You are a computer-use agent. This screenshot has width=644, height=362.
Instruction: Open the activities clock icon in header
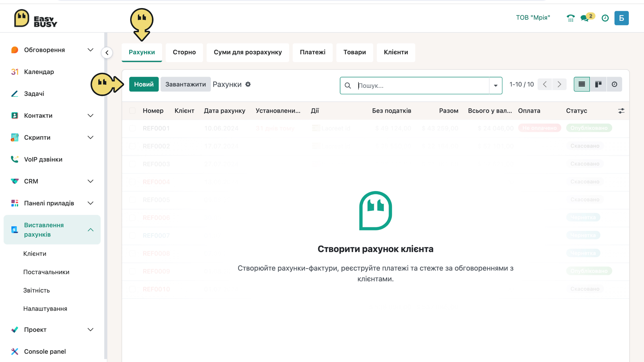click(x=605, y=18)
